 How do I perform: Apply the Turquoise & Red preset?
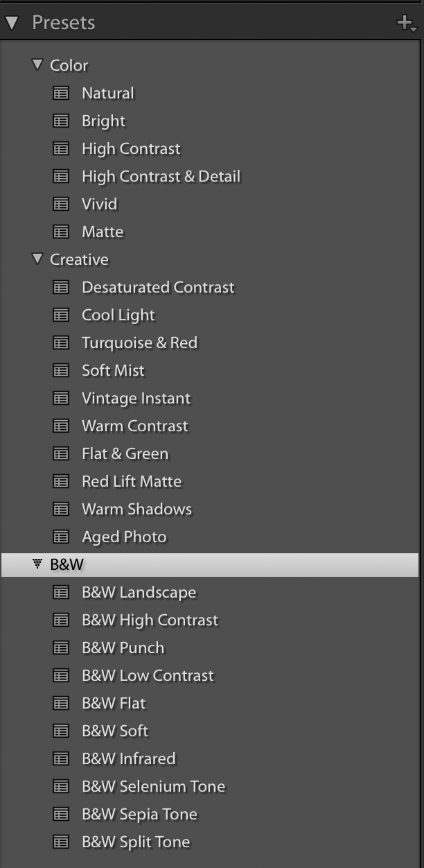[x=139, y=342]
